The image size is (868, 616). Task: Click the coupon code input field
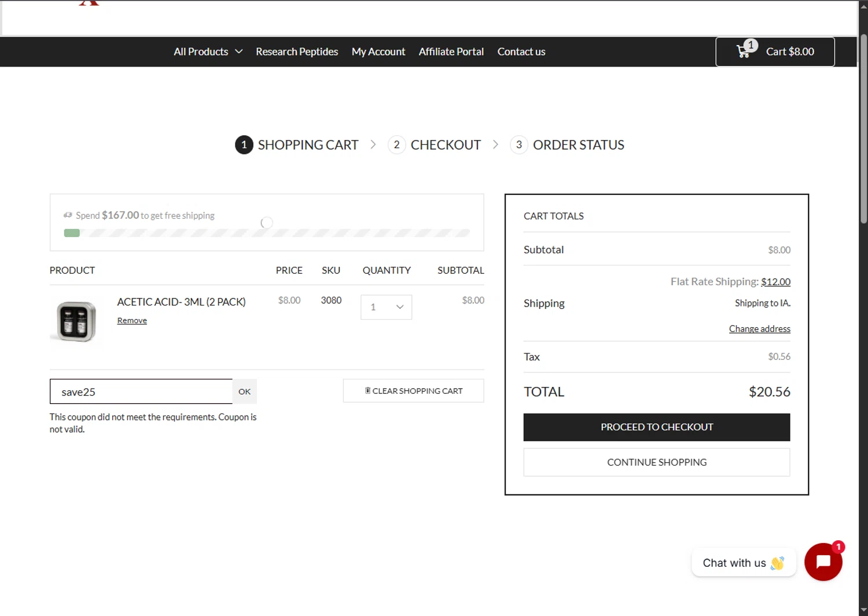pos(141,392)
